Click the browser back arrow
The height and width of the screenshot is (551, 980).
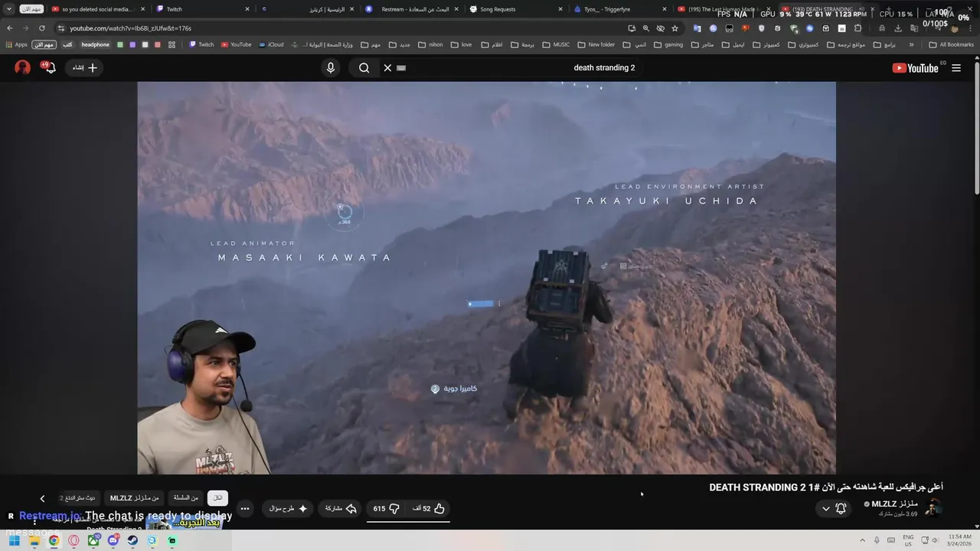click(x=10, y=28)
